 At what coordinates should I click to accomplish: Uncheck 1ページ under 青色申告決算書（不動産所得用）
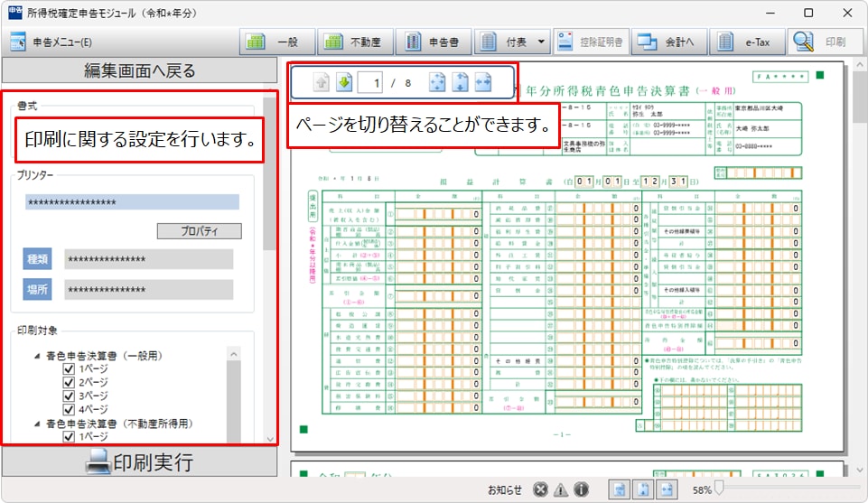tap(69, 436)
